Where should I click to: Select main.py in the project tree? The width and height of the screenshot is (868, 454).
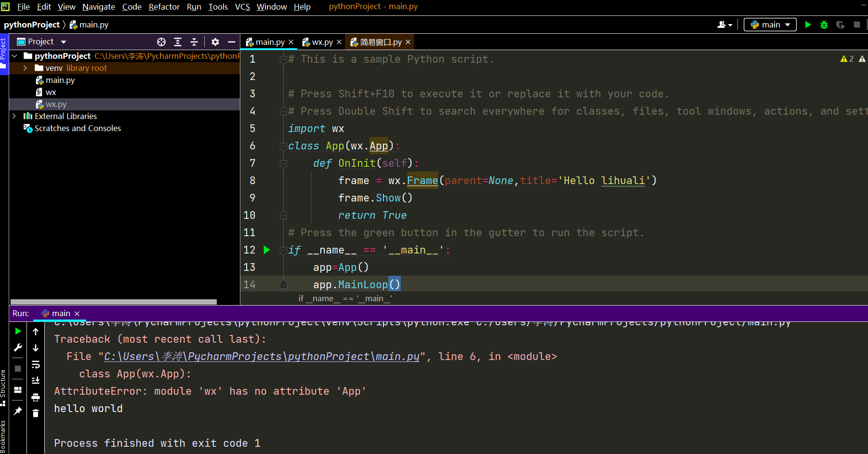[x=60, y=80]
